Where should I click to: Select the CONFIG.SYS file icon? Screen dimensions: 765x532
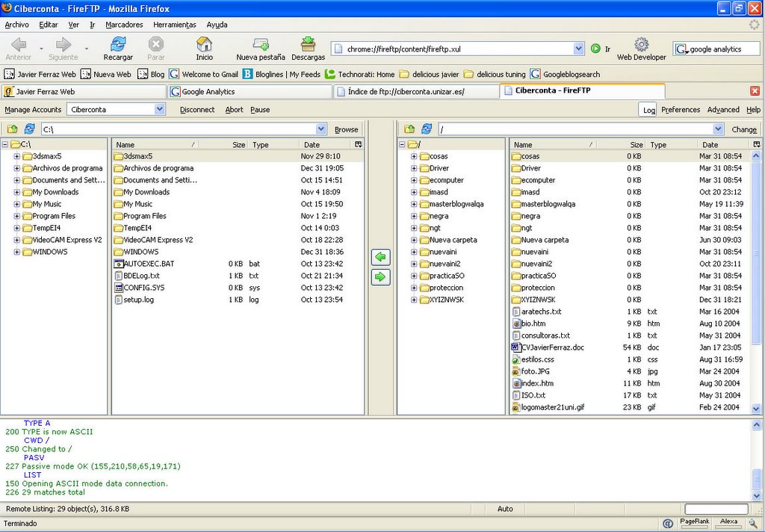coord(118,288)
